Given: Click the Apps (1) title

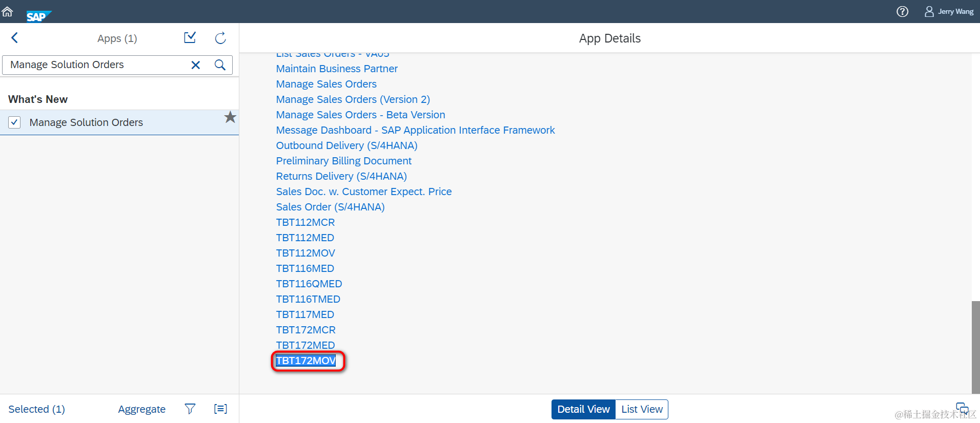Looking at the screenshot, I should [117, 38].
